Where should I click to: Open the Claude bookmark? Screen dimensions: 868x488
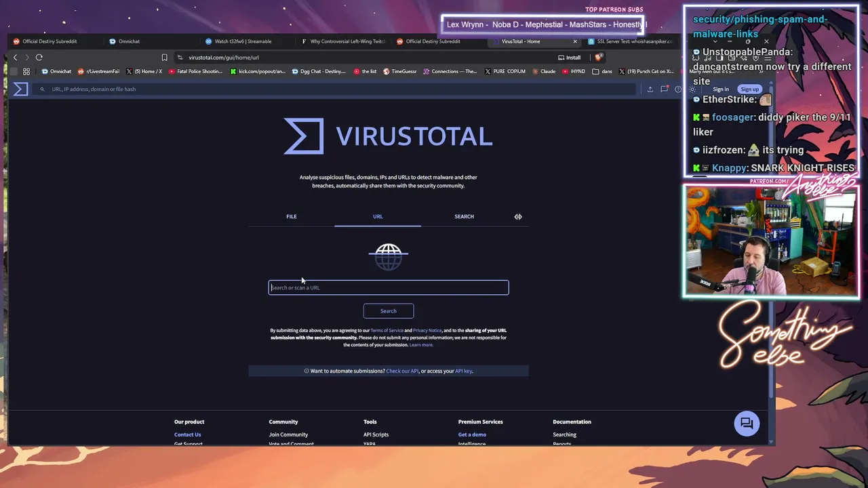tap(544, 71)
